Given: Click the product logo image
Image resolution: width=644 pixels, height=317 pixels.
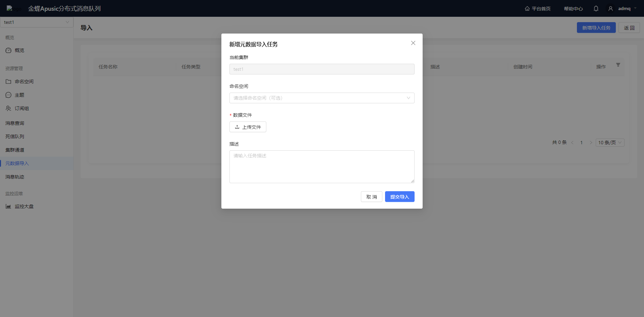Looking at the screenshot, I should (13, 8).
